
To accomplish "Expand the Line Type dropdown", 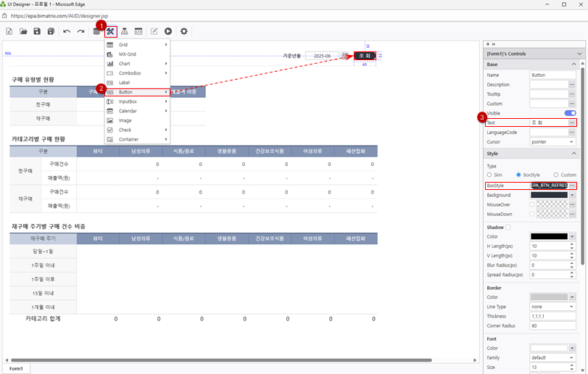I will pos(552,307).
